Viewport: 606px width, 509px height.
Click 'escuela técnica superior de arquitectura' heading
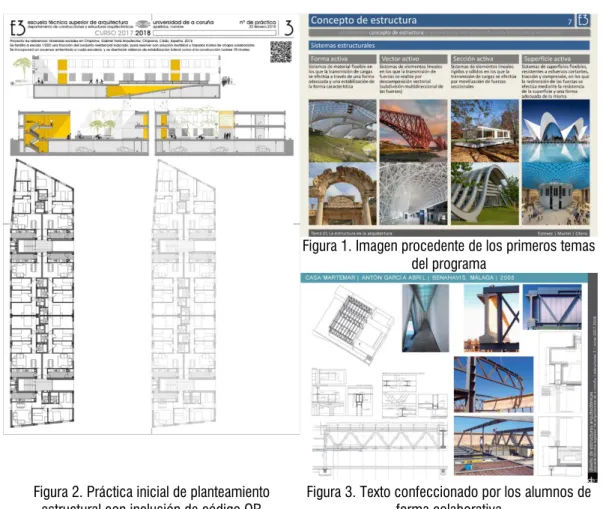coord(78,22)
